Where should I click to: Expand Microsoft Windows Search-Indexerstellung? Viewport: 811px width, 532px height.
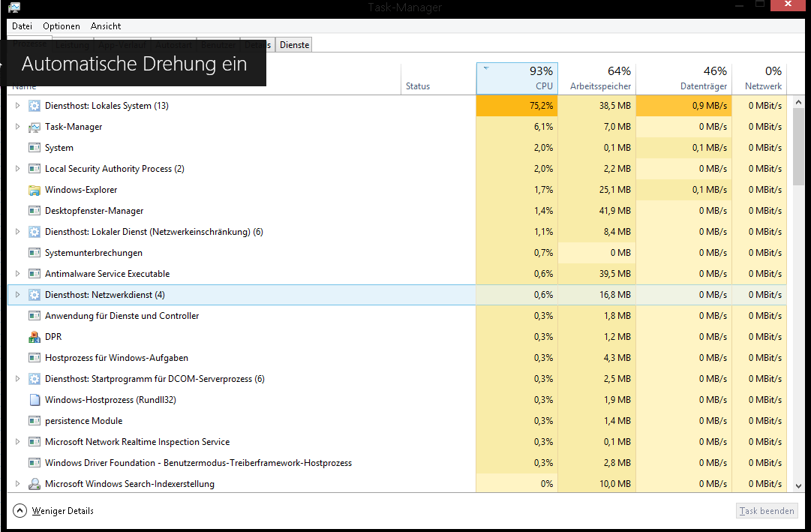coord(17,484)
